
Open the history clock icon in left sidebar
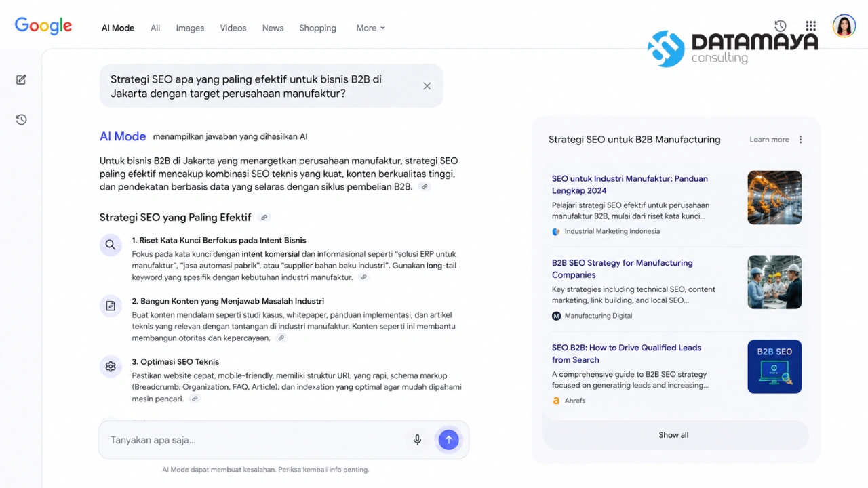click(21, 120)
